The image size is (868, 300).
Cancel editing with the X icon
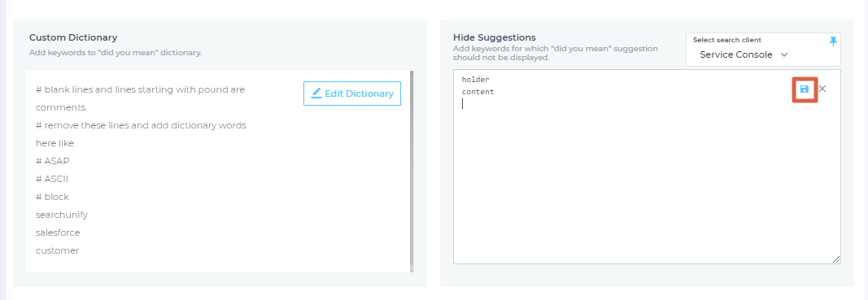coord(822,89)
